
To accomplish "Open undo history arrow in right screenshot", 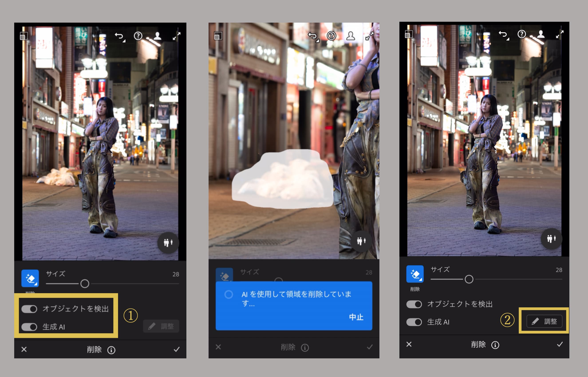I will coord(504,35).
